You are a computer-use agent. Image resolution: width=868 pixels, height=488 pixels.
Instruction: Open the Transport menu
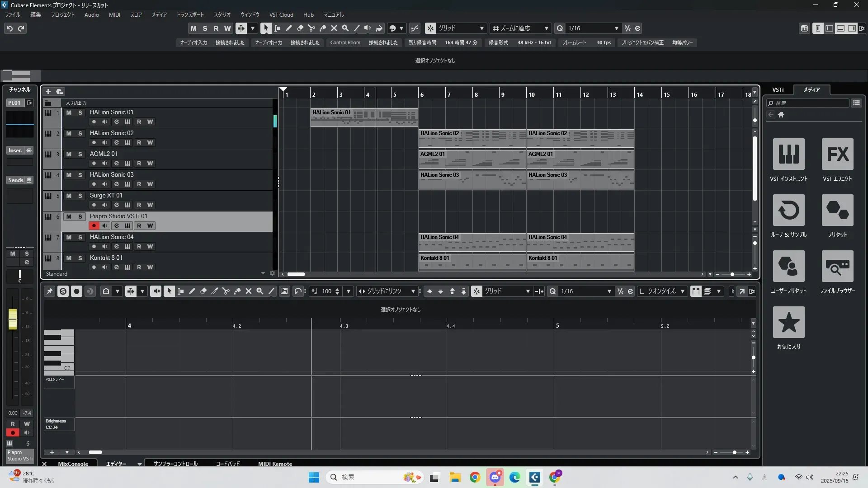click(x=190, y=15)
